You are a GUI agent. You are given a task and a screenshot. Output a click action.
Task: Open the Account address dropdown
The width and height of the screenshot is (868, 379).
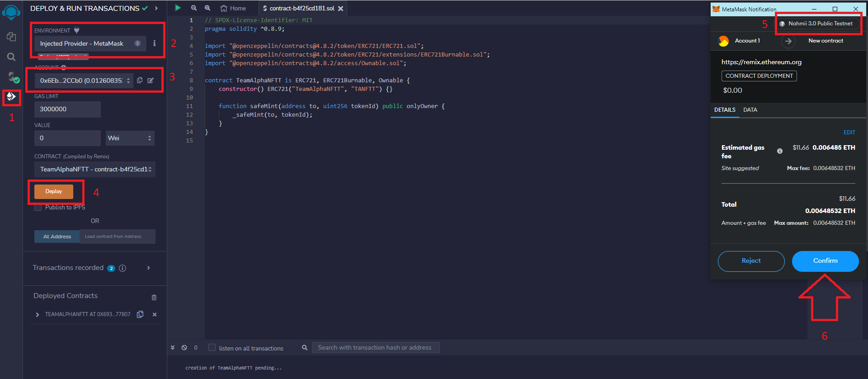(x=84, y=81)
